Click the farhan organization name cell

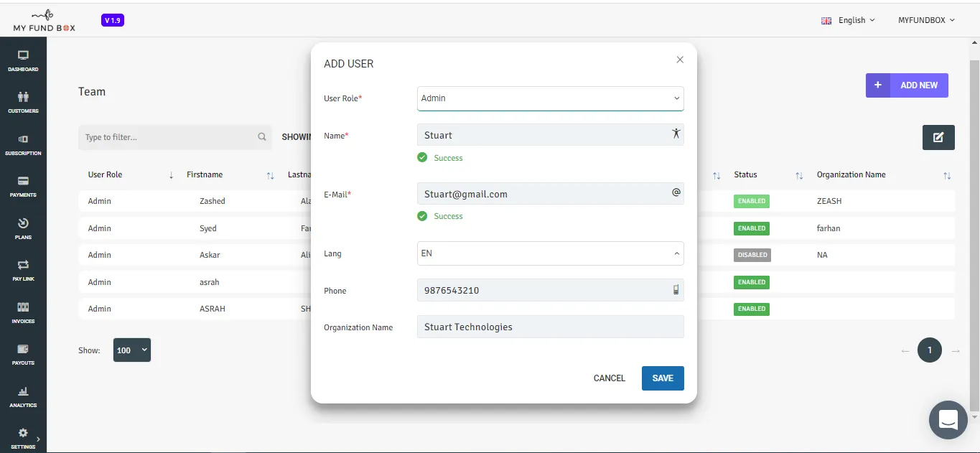pos(829,228)
